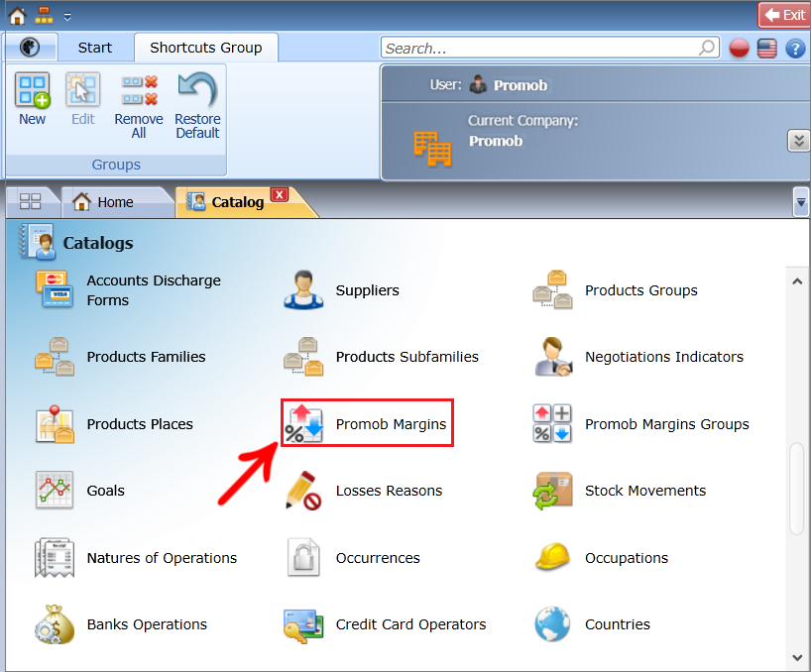Open Promob Margins Groups catalog
Image resolution: width=811 pixels, height=672 pixels.
pos(640,424)
